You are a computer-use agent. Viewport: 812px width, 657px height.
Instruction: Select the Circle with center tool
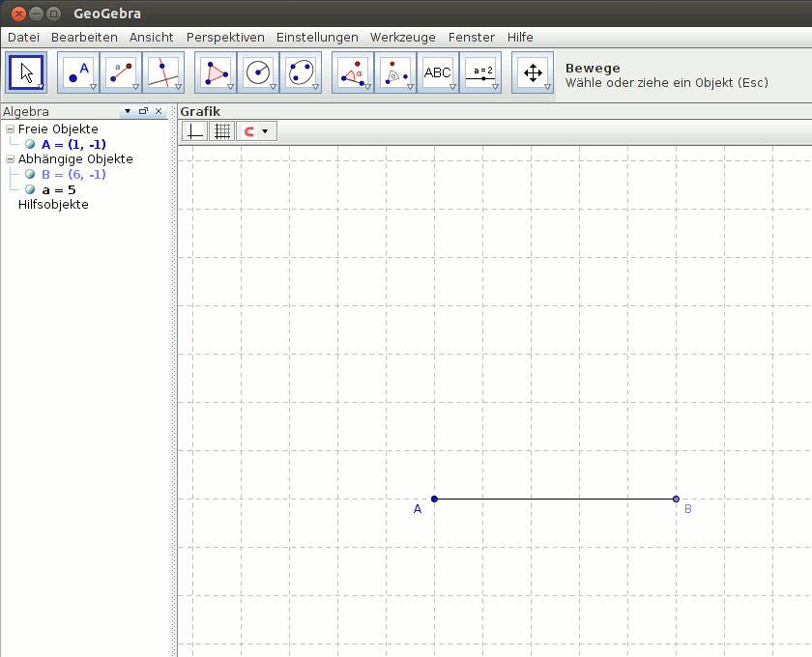(x=258, y=72)
